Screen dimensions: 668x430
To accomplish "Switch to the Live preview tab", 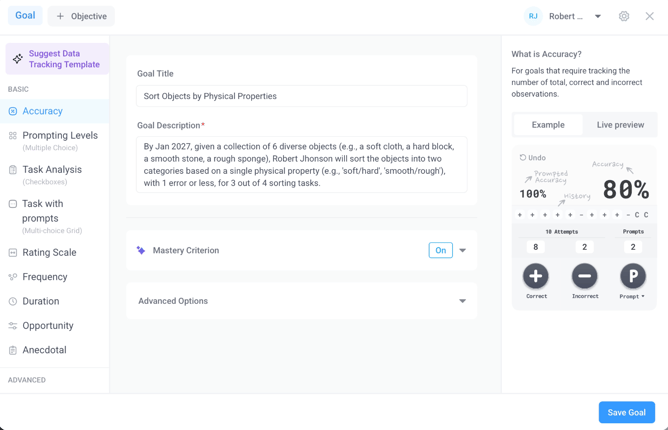I will (620, 125).
